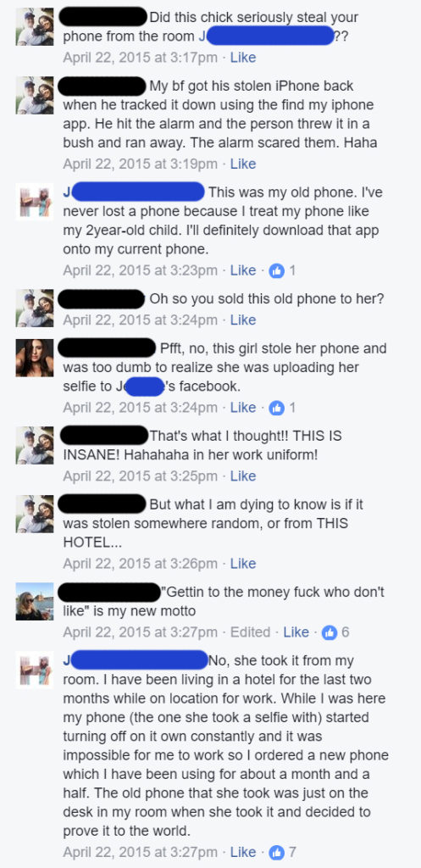The width and height of the screenshot is (421, 868).
Task: Click thumbs-up icon with 7 likes
Action: pos(276,853)
